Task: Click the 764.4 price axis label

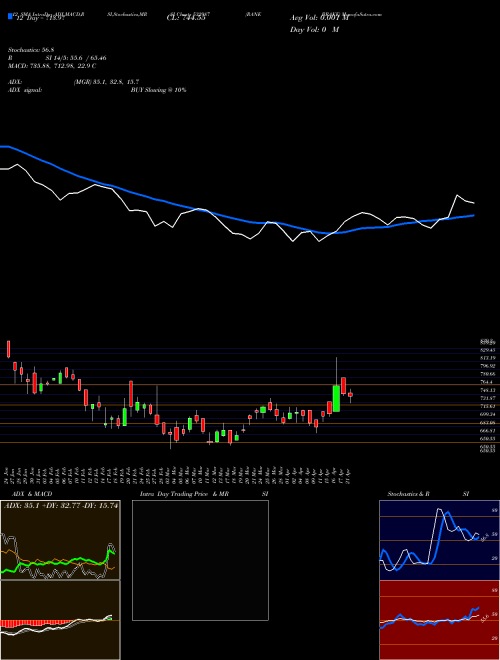Action: 486,382
